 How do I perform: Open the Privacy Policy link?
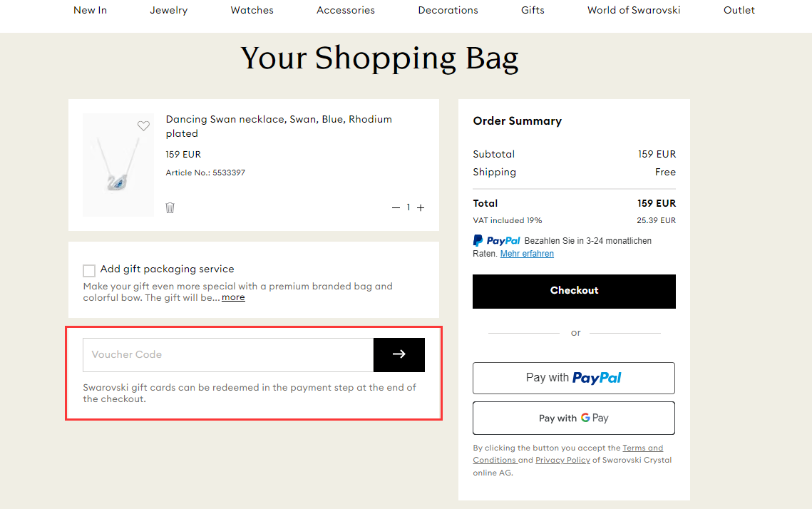pos(563,460)
